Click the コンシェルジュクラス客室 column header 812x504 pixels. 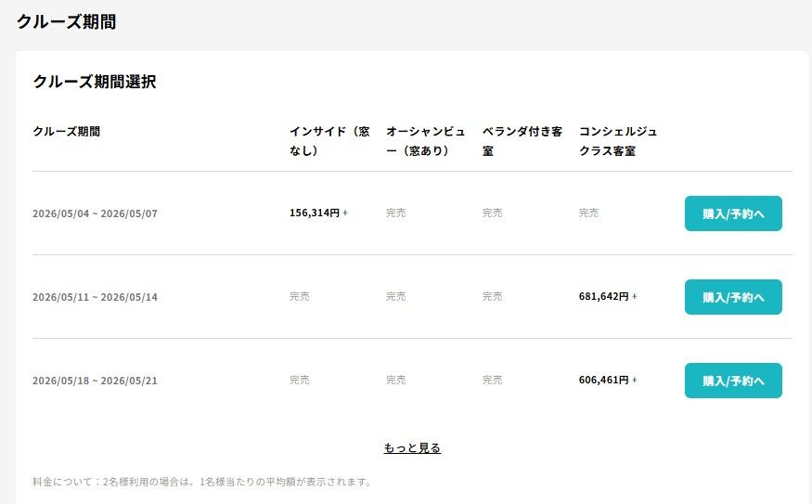(618, 141)
